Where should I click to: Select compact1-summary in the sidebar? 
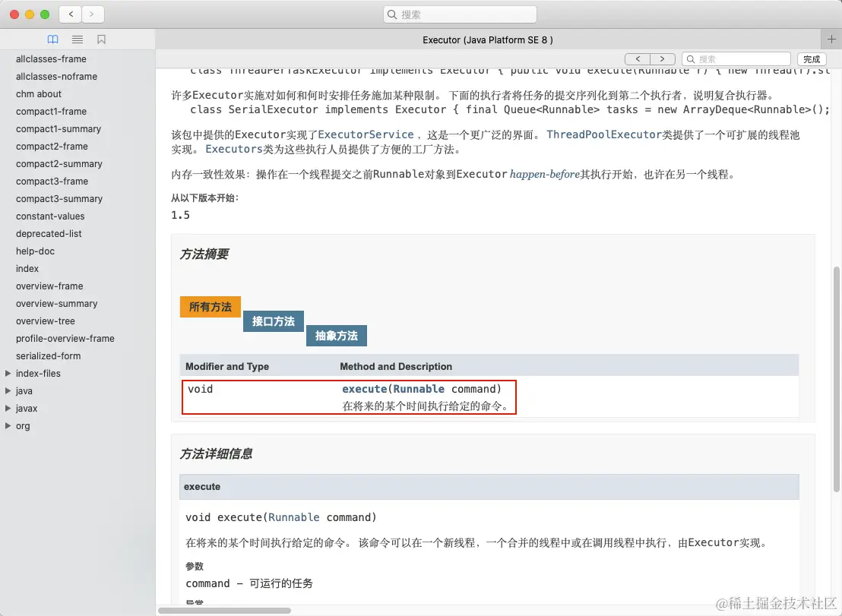(59, 129)
